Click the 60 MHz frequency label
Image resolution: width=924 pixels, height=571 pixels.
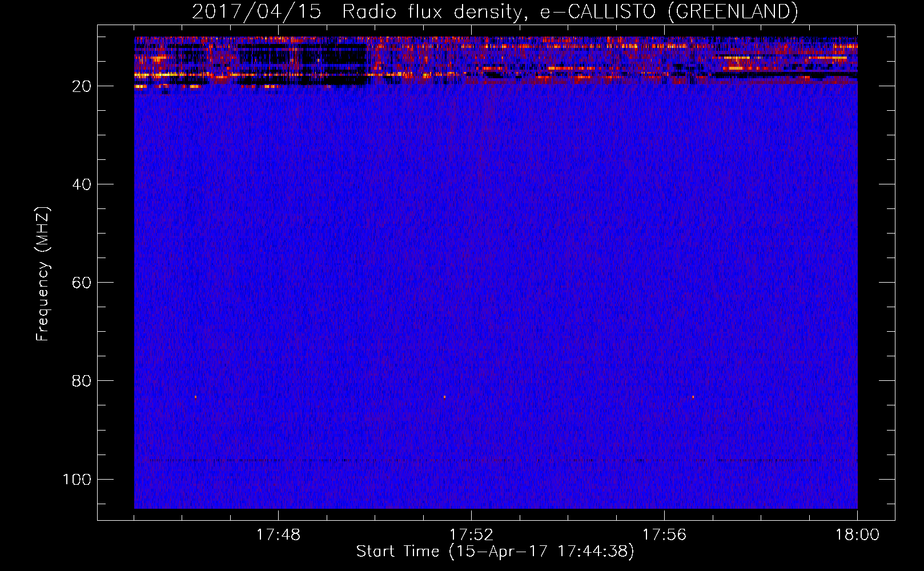pyautogui.click(x=82, y=283)
